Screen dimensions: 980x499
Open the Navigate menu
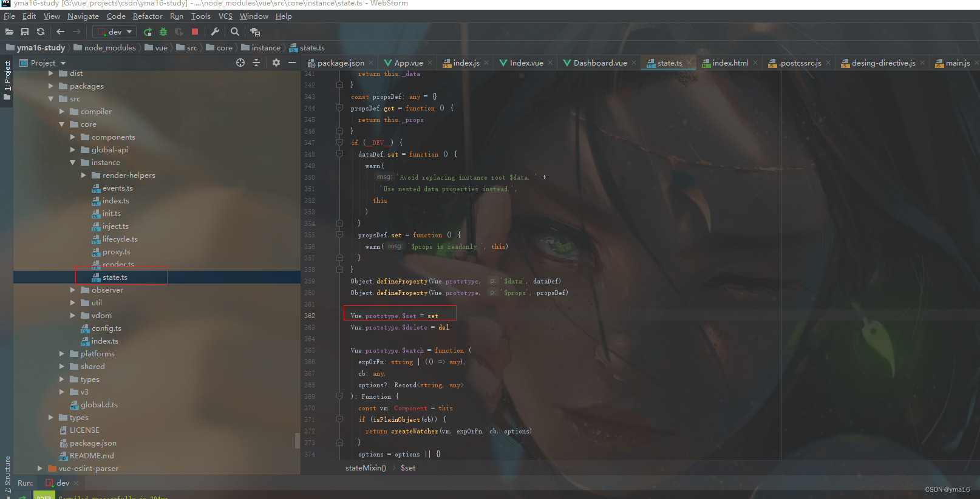click(x=83, y=16)
